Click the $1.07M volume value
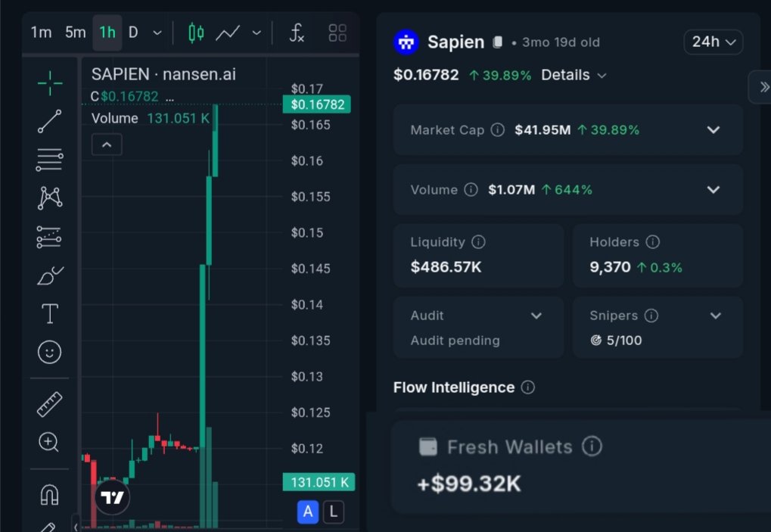 pyautogui.click(x=511, y=190)
